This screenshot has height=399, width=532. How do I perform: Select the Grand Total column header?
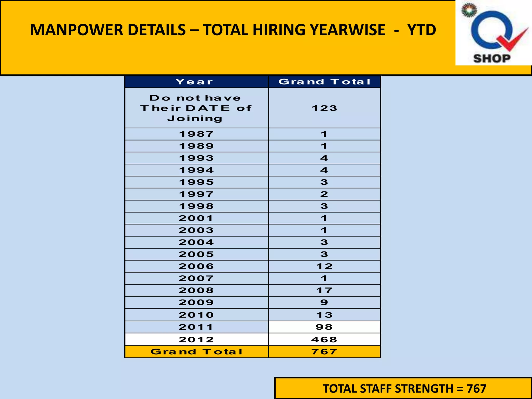tap(324, 82)
